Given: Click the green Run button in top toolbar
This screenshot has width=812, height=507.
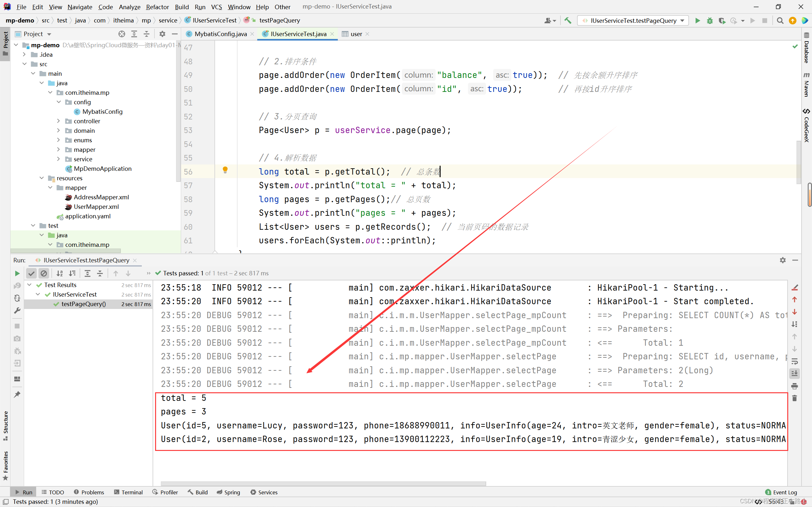Looking at the screenshot, I should coord(697,21).
